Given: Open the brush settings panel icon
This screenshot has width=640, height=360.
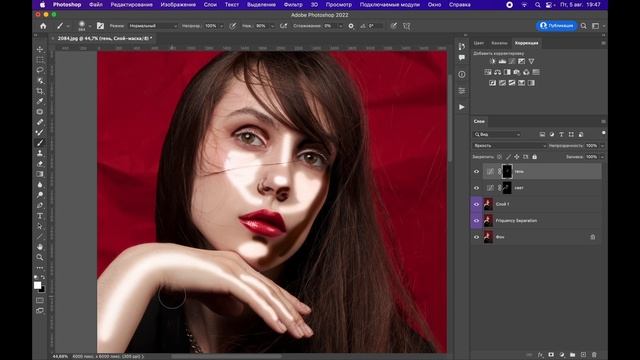Looking at the screenshot, I should pos(100,26).
